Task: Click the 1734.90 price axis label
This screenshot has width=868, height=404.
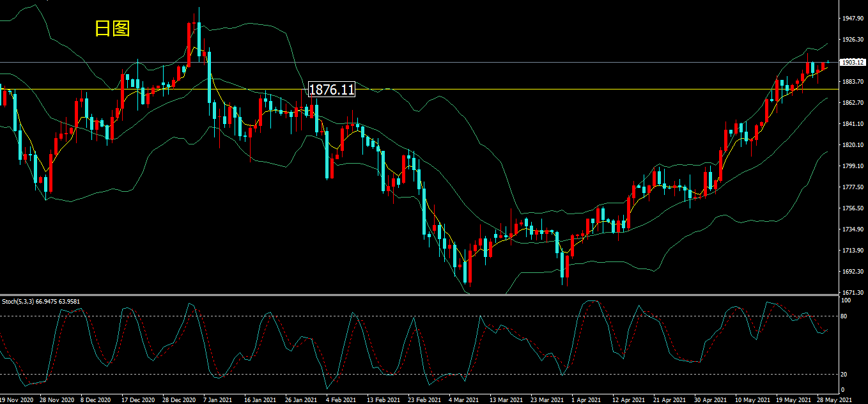Action: [x=854, y=229]
